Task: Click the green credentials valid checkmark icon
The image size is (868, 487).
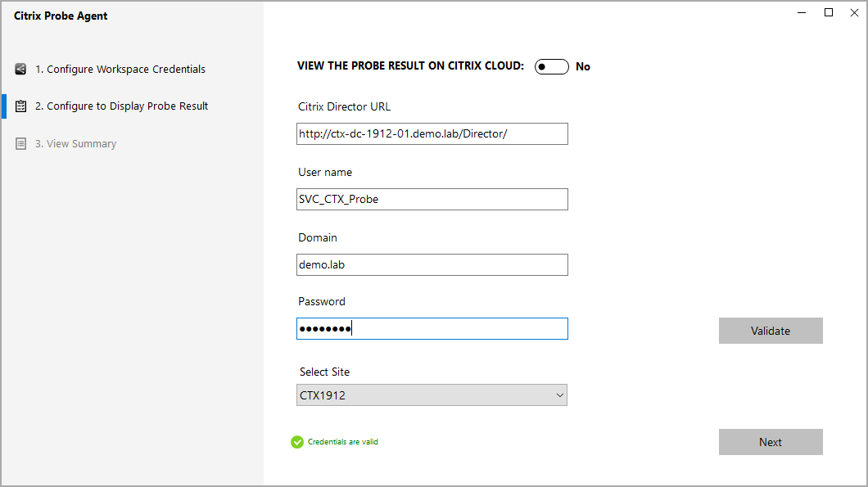Action: pos(296,441)
